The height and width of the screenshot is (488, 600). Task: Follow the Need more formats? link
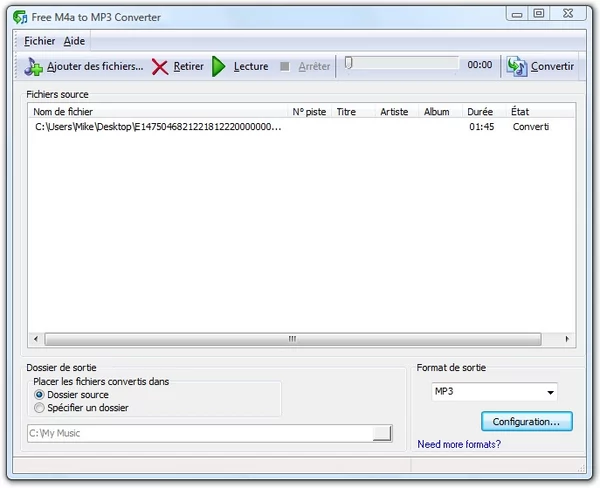(x=459, y=444)
